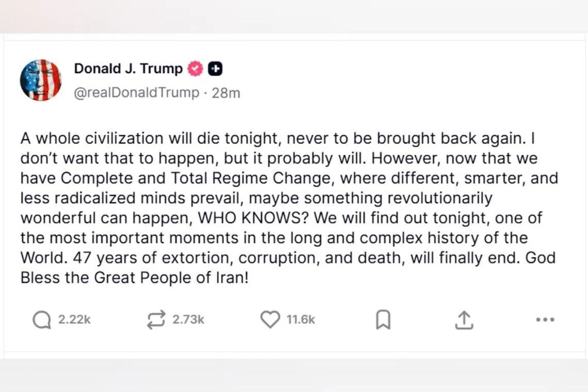Open the three-dot more options menu
Viewport: 588px width, 392px height.
(545, 320)
